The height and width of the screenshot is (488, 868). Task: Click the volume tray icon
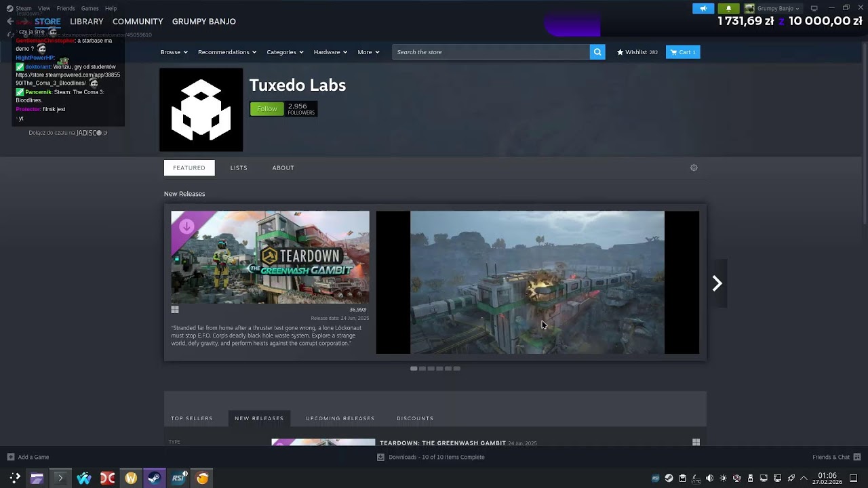709,478
